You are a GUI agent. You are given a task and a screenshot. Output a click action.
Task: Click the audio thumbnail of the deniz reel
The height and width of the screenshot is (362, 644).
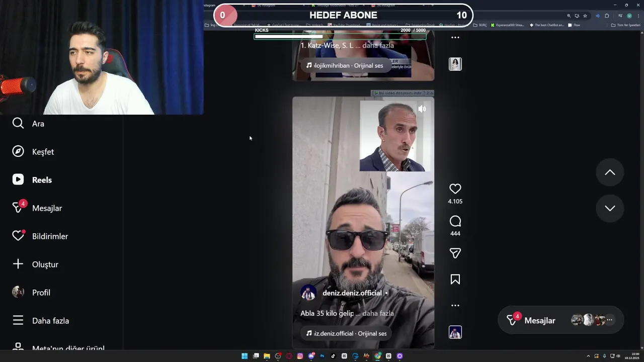click(x=455, y=332)
